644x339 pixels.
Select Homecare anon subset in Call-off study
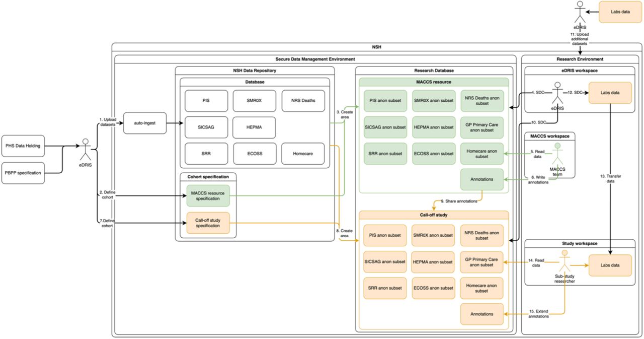[481, 288]
